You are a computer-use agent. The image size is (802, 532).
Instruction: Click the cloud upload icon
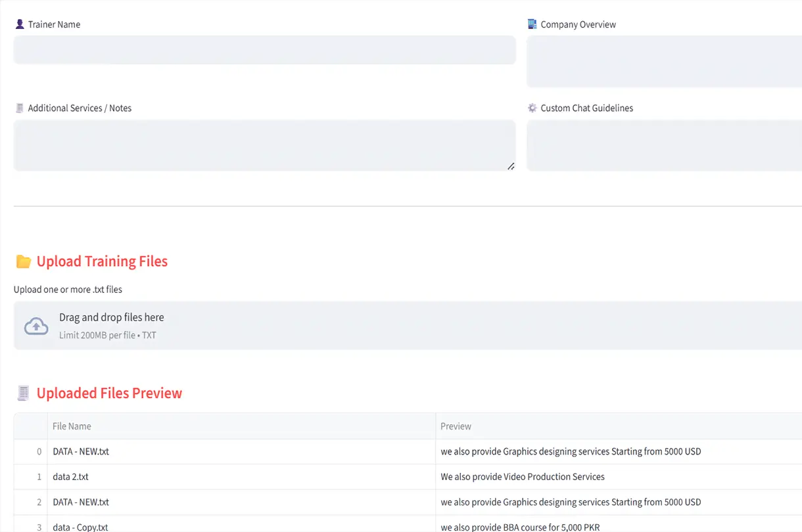[x=36, y=326]
